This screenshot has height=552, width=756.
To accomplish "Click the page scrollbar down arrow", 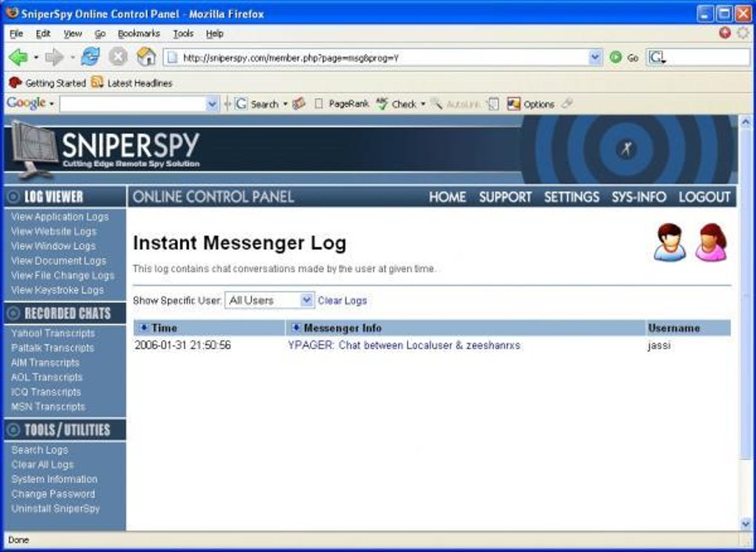I will (746, 524).
